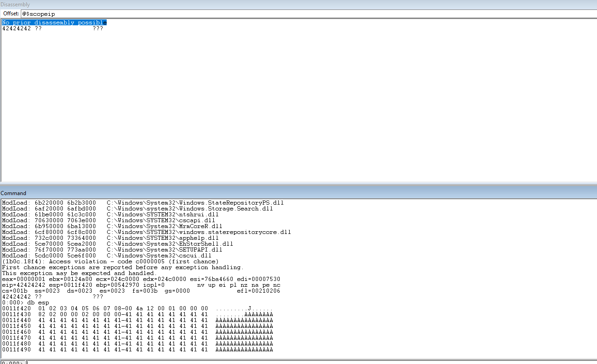Click the ModLoad line for ntshrui.dll
The image size is (597, 364).
(108, 215)
